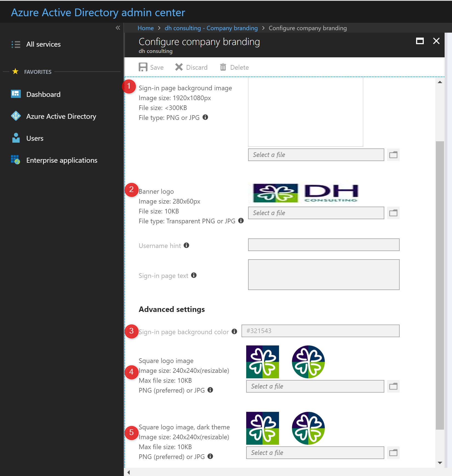The image size is (452, 476).
Task: Show info for banner logo file type
Action: pyautogui.click(x=241, y=221)
